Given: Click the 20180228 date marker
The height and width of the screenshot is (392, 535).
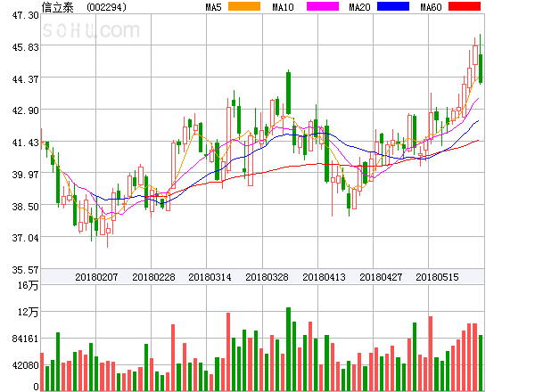Looking at the screenshot, I should pyautogui.click(x=153, y=277).
